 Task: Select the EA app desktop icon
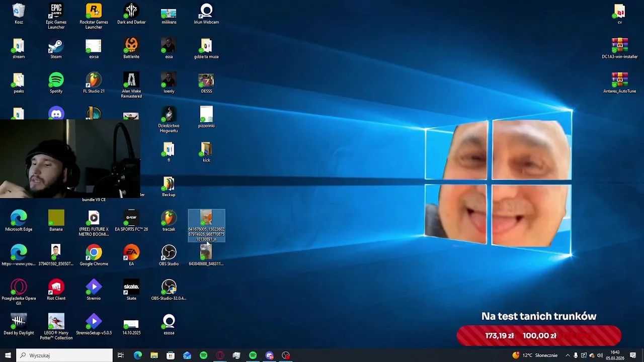click(131, 255)
